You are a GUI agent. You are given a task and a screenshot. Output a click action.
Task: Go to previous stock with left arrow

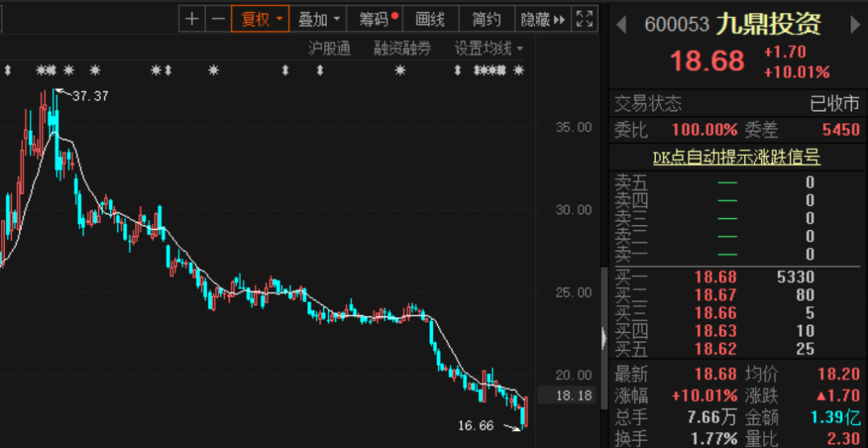tap(620, 25)
